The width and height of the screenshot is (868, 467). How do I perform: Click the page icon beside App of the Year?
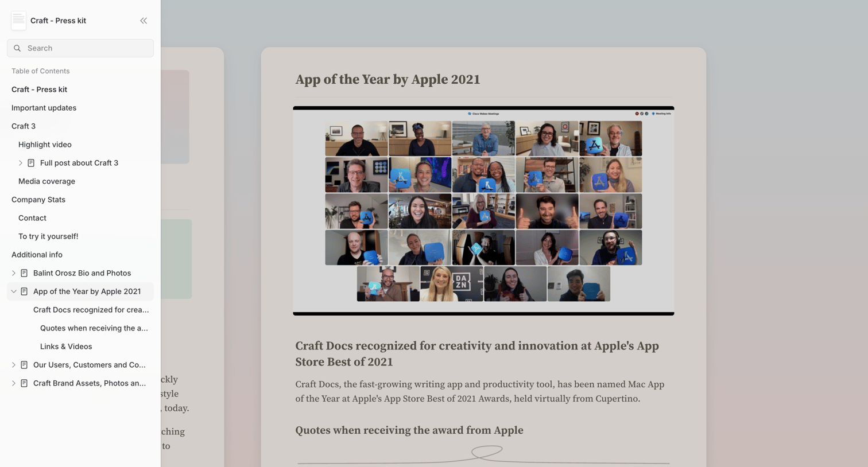(24, 291)
